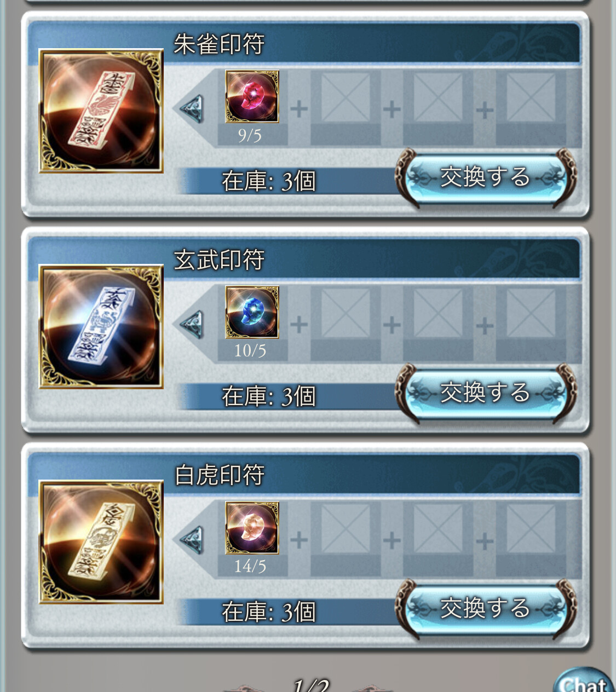616x692 pixels.
Task: Click the triangle arrow icon in 朱雀印符 row
Action: pyautogui.click(x=192, y=108)
